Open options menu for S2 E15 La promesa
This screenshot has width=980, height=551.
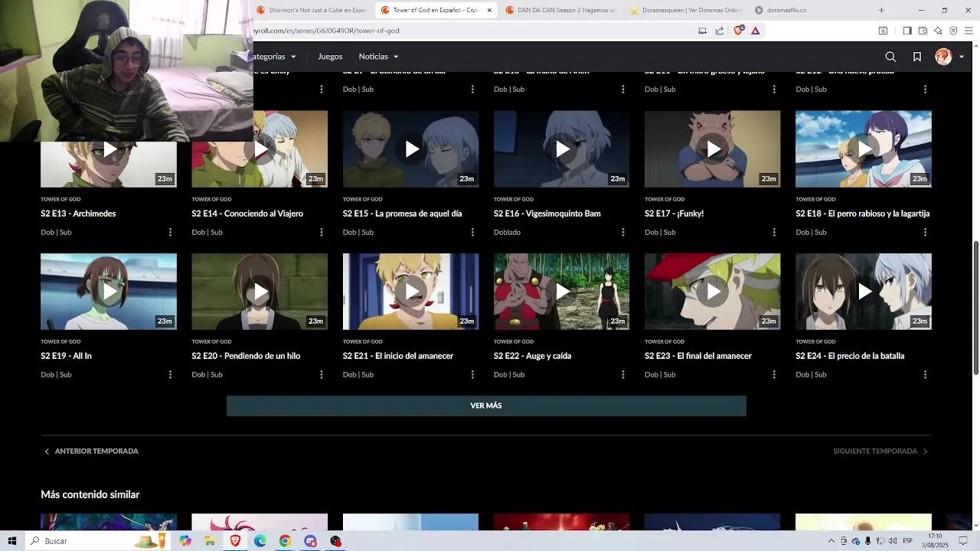click(x=472, y=232)
